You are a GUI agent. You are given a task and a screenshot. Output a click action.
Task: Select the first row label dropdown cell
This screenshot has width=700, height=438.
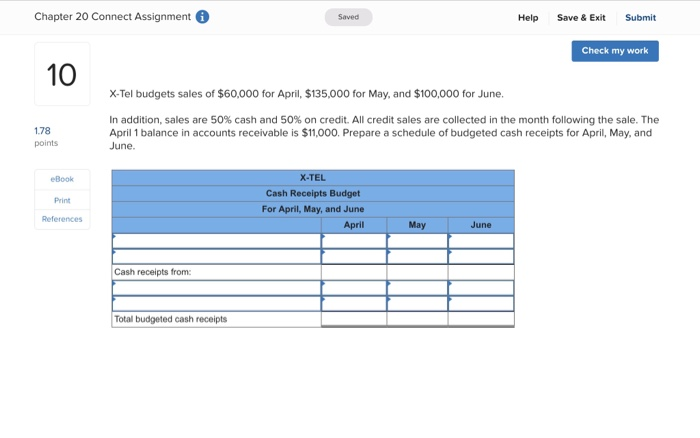point(217,241)
